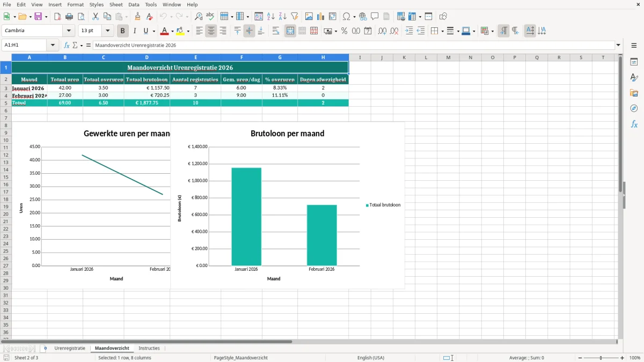Image resolution: width=644 pixels, height=362 pixels.
Task: Open the Insert menu
Action: pos(55,4)
